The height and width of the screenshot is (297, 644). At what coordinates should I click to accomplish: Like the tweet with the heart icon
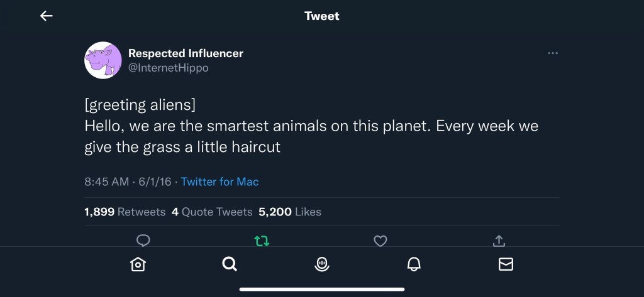click(x=380, y=240)
